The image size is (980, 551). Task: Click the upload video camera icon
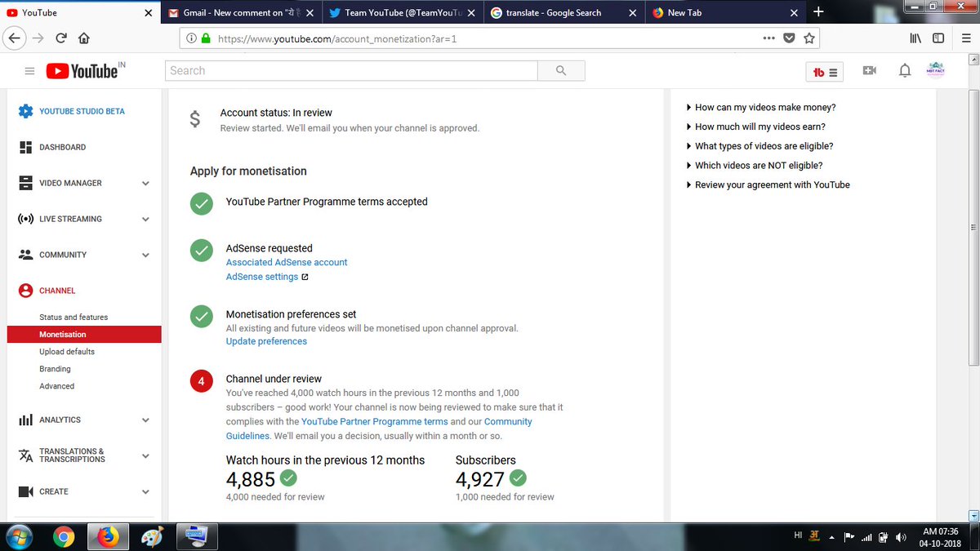tap(870, 71)
